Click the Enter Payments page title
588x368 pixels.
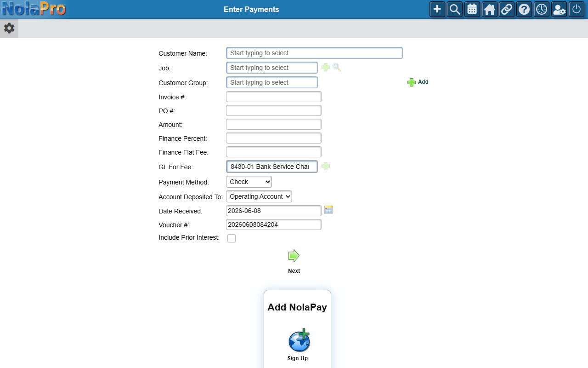click(251, 9)
